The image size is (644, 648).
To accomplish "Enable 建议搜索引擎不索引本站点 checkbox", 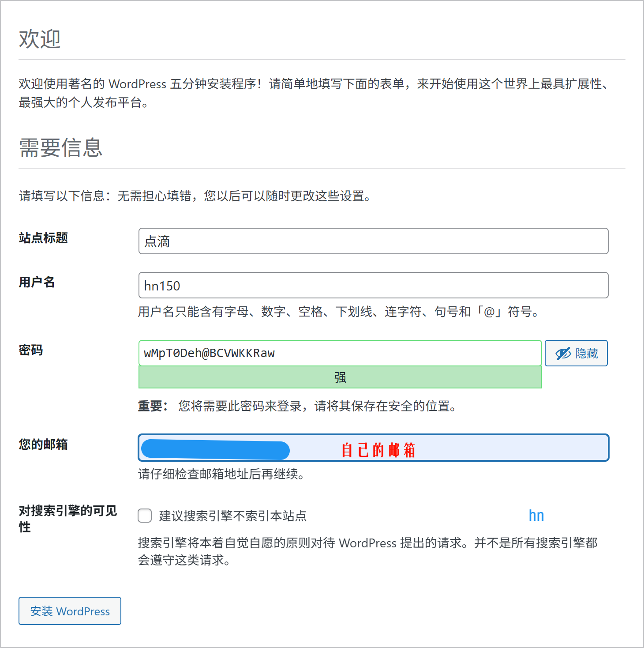I will (145, 516).
